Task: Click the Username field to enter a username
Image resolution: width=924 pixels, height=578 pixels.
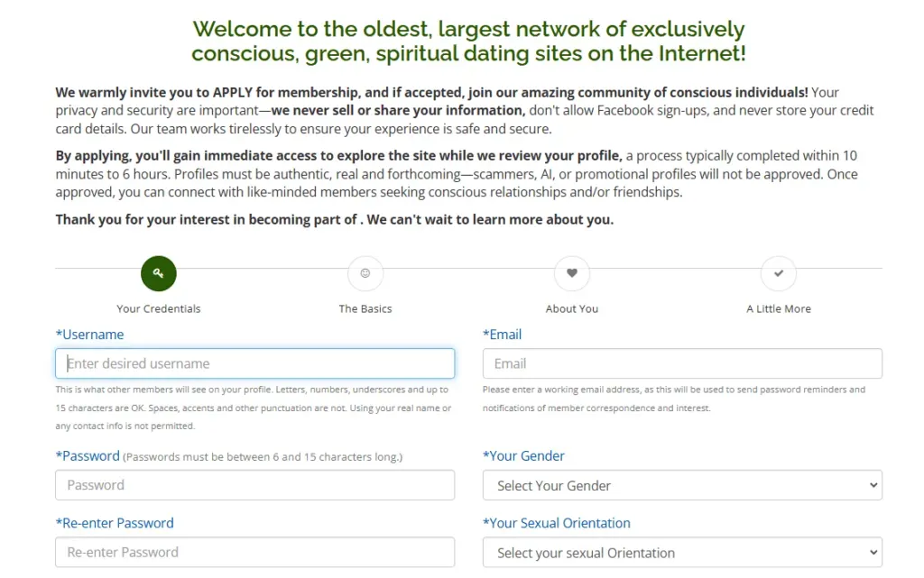Action: point(254,362)
